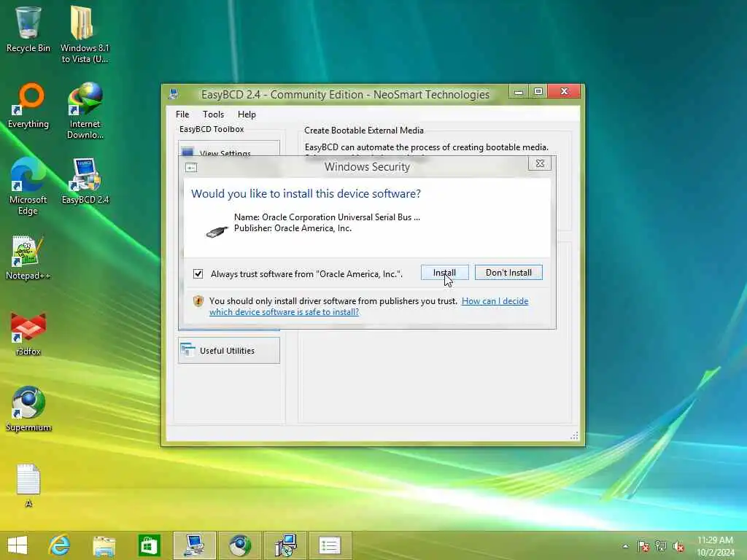The image size is (747, 560).
Task: Open the Help menu in EasyBCD
Action: tap(247, 114)
